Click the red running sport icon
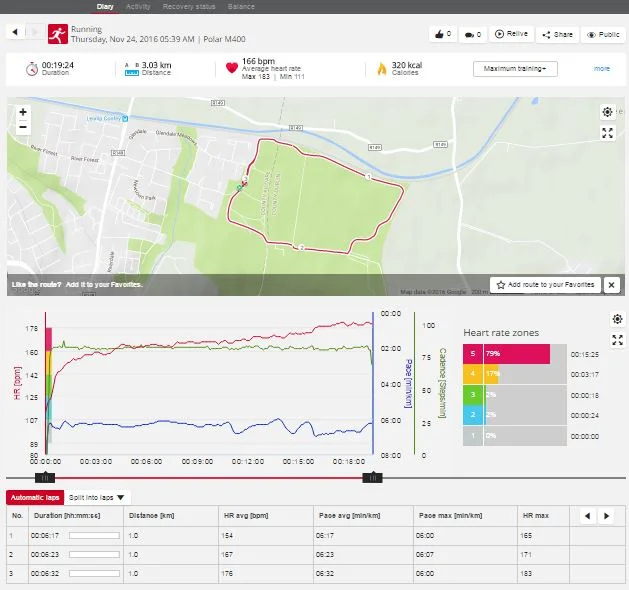This screenshot has width=629, height=590. click(x=58, y=33)
